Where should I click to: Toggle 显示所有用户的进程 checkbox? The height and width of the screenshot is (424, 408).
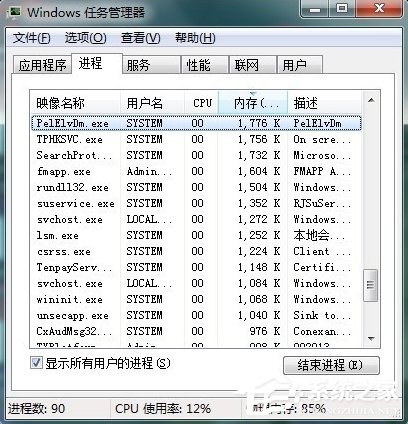click(36, 363)
